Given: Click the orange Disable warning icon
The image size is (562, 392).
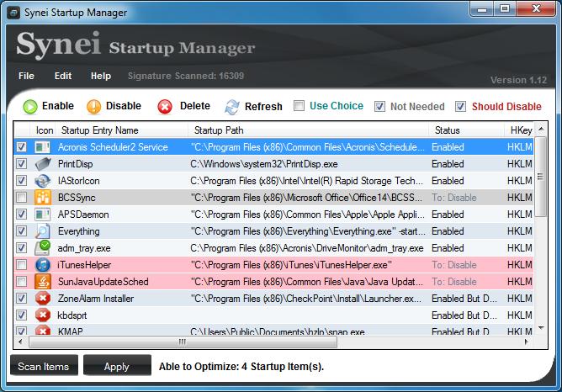Looking at the screenshot, I should pos(94,107).
